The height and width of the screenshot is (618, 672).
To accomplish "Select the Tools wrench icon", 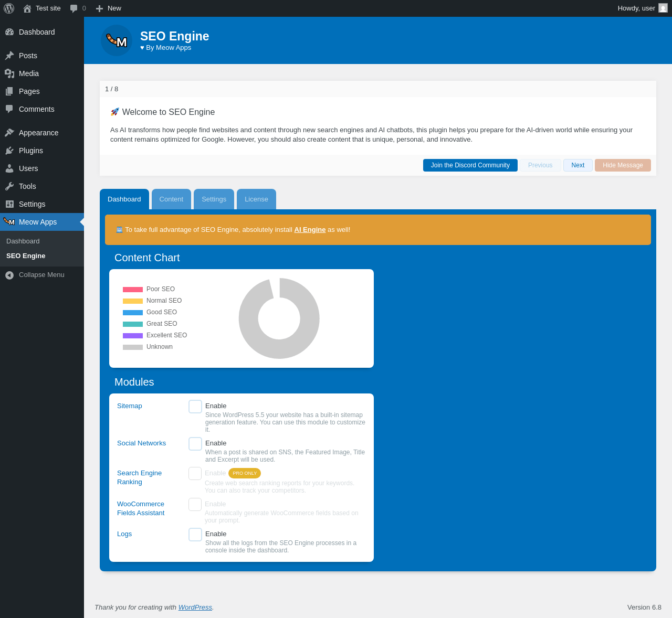I will tap(9, 186).
